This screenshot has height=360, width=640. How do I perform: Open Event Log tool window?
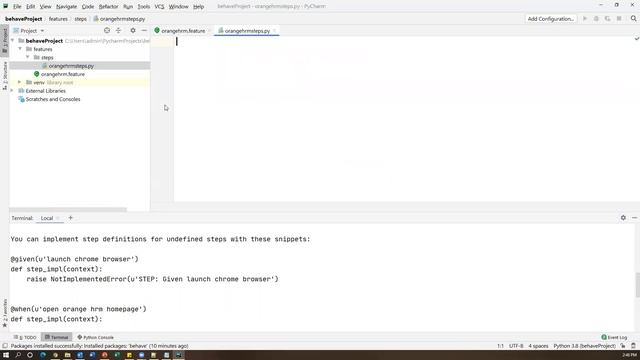[614, 337]
